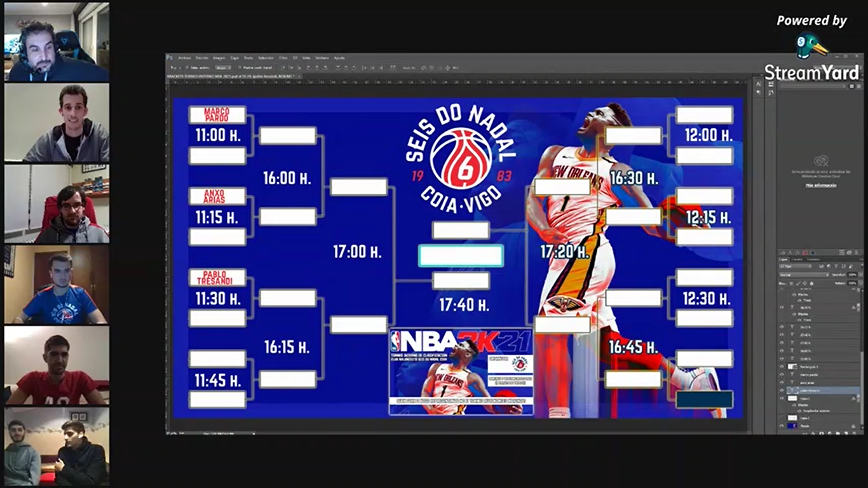868x488 pixels.
Task: Click lock transparent pixels icon
Action: coord(791,283)
